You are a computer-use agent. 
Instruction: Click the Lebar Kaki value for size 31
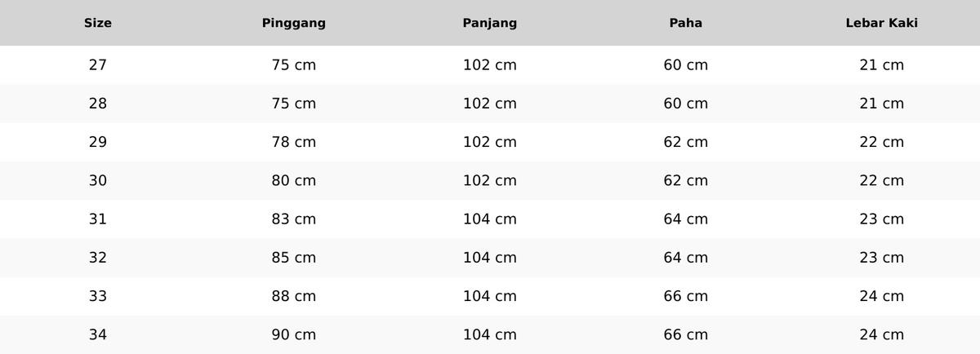[881, 219]
